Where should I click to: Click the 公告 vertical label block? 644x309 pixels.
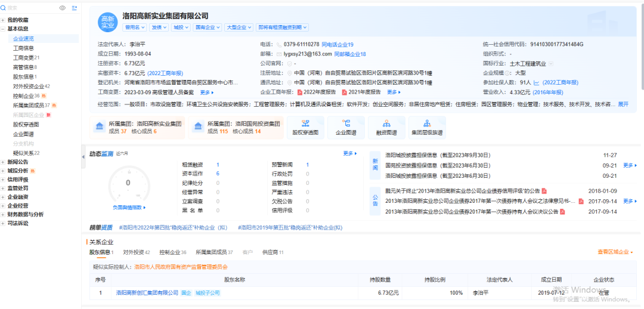pyautogui.click(x=375, y=201)
